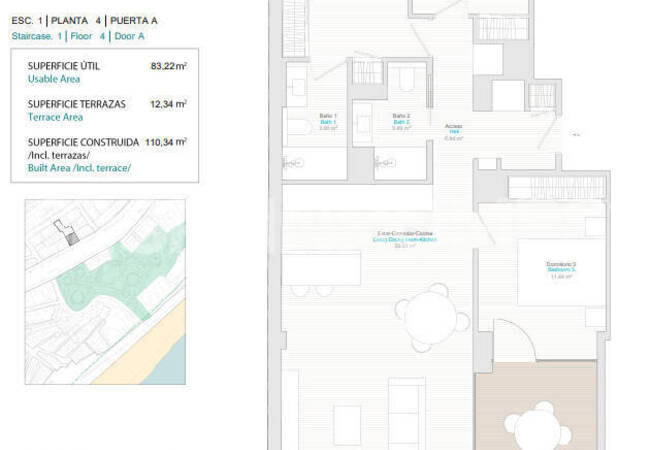Click the highlighted building on site map
This screenshot has height=450, width=650.
(x=67, y=233)
